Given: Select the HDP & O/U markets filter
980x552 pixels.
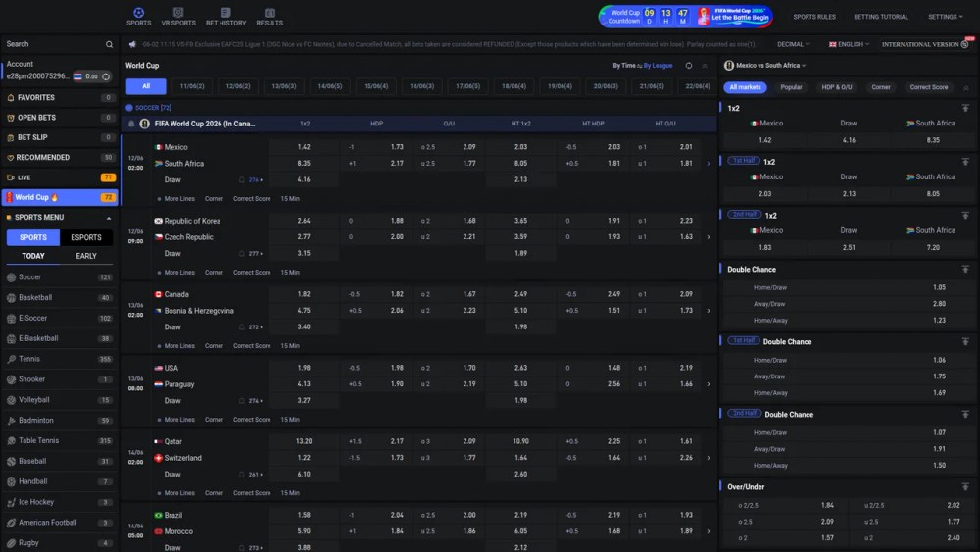Looking at the screenshot, I should tap(836, 87).
